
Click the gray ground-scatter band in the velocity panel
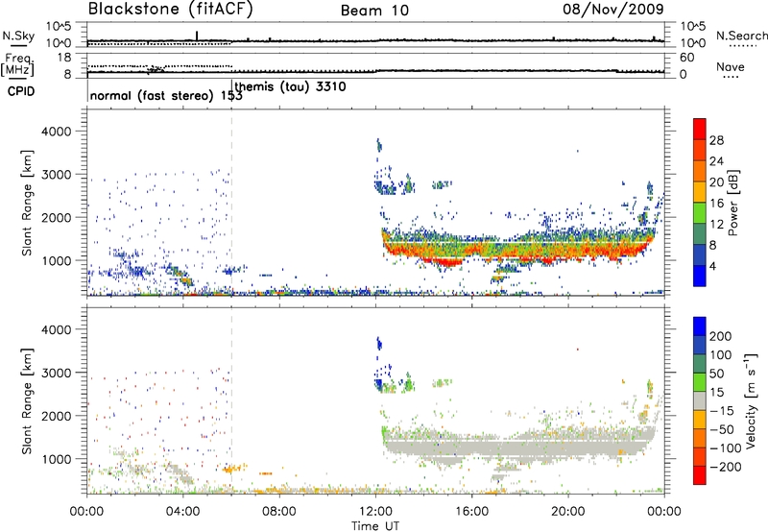(519, 447)
